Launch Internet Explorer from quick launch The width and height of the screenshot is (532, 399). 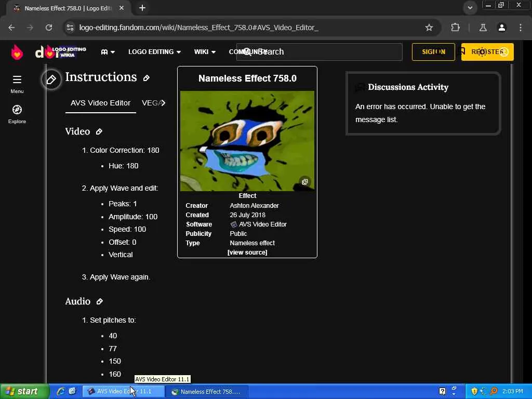coord(60,391)
